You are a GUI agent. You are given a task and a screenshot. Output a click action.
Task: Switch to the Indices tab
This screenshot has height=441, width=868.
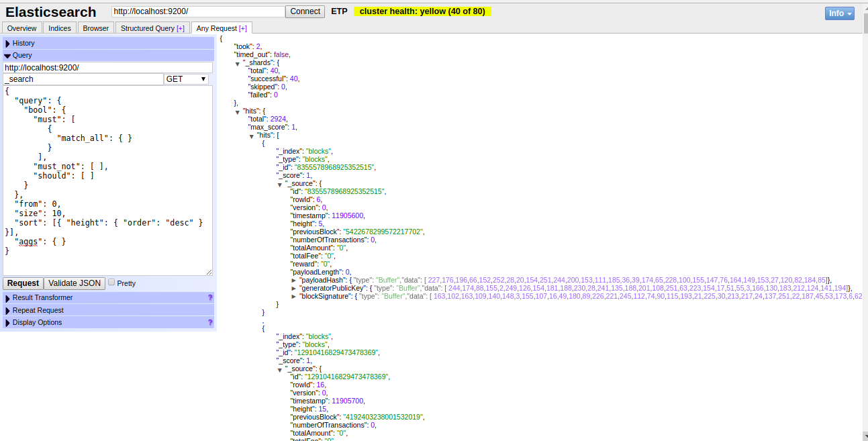pyautogui.click(x=60, y=28)
